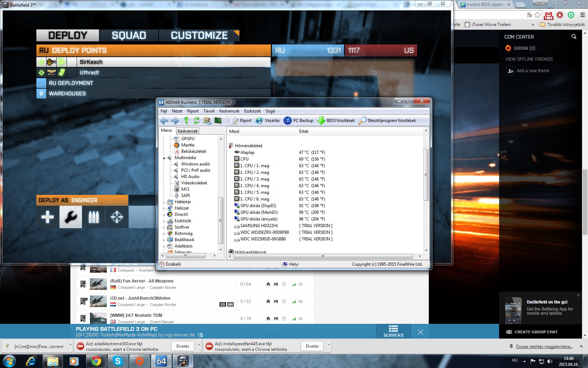Go back with AIDA64 blue left arrow
Image resolution: width=588 pixels, height=368 pixels.
pyautogui.click(x=164, y=121)
